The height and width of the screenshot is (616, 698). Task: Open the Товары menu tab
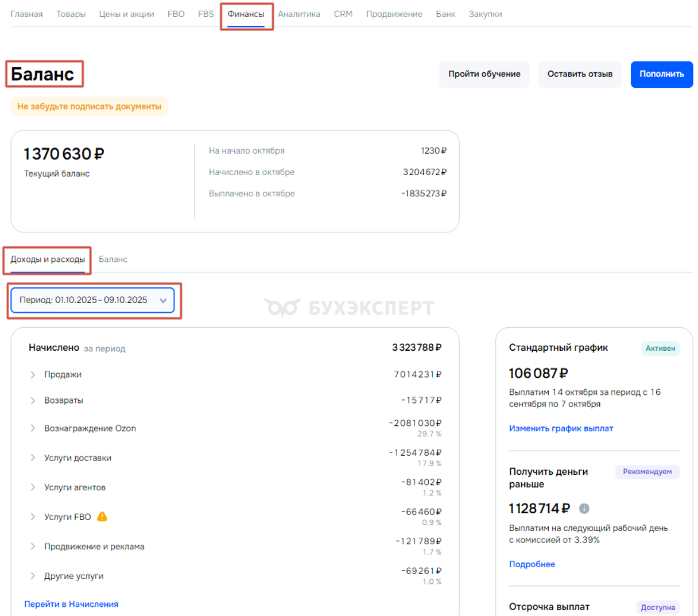(71, 14)
